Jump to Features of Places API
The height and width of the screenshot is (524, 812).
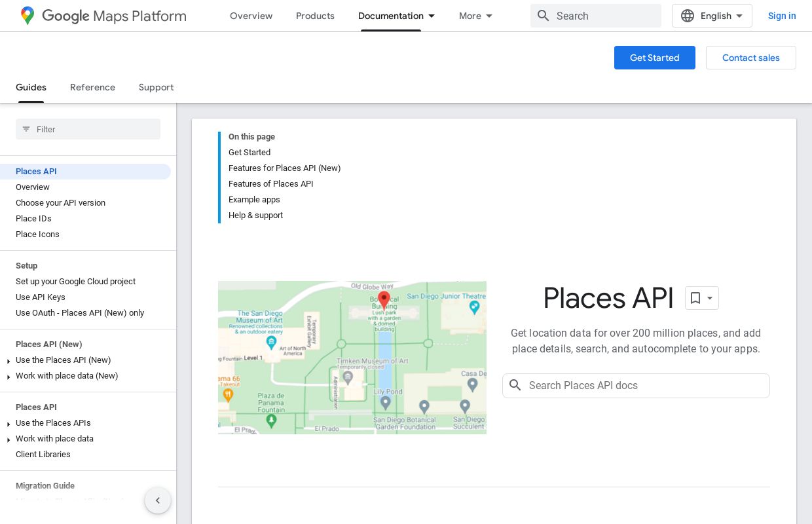270,183
